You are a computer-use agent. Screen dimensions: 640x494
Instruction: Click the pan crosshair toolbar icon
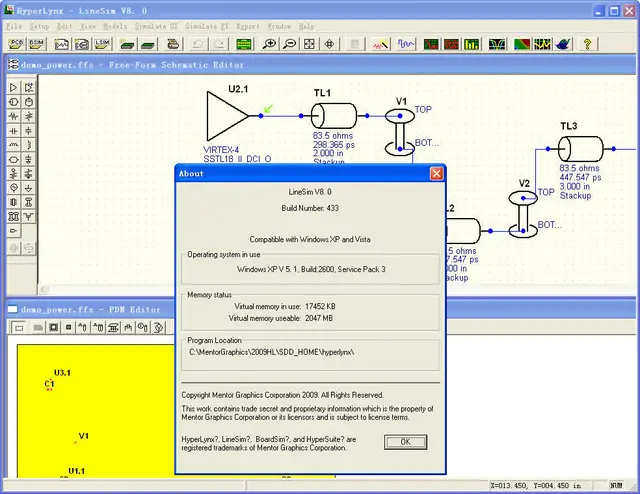[329, 44]
